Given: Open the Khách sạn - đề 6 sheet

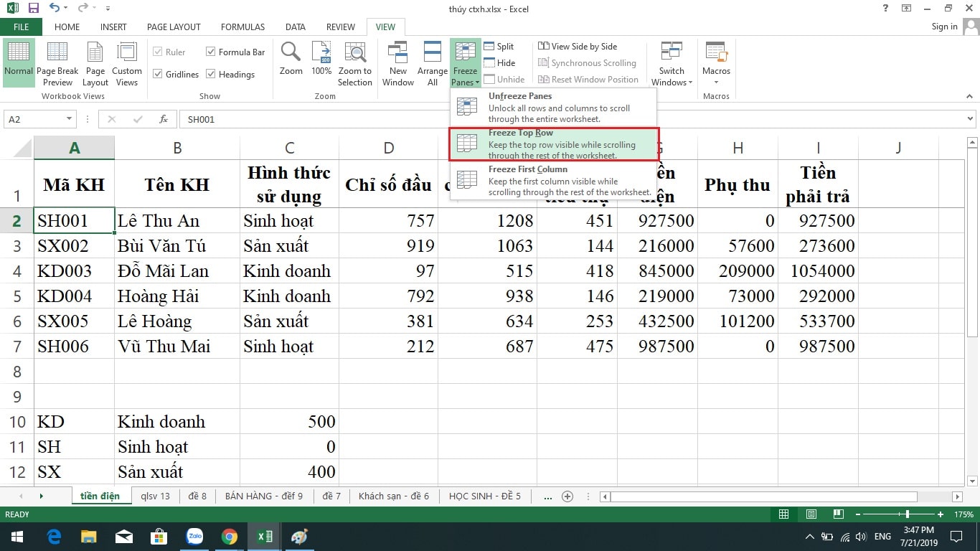Looking at the screenshot, I should (x=394, y=496).
